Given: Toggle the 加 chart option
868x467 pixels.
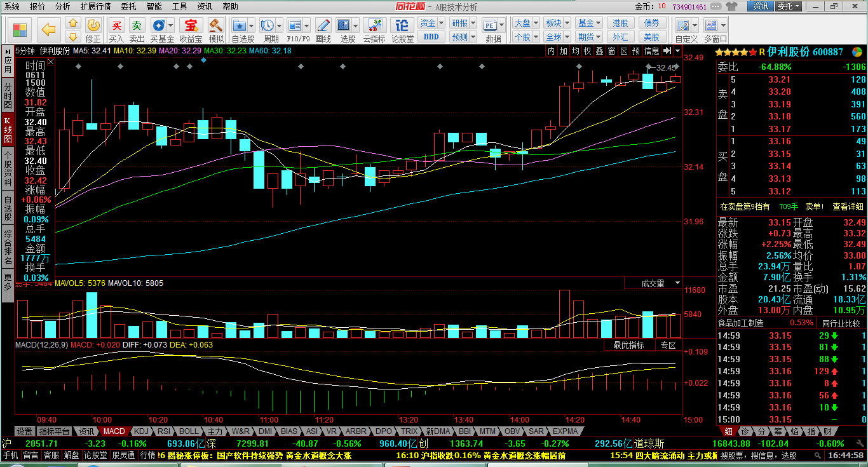Looking at the screenshot, I should pos(563,51).
